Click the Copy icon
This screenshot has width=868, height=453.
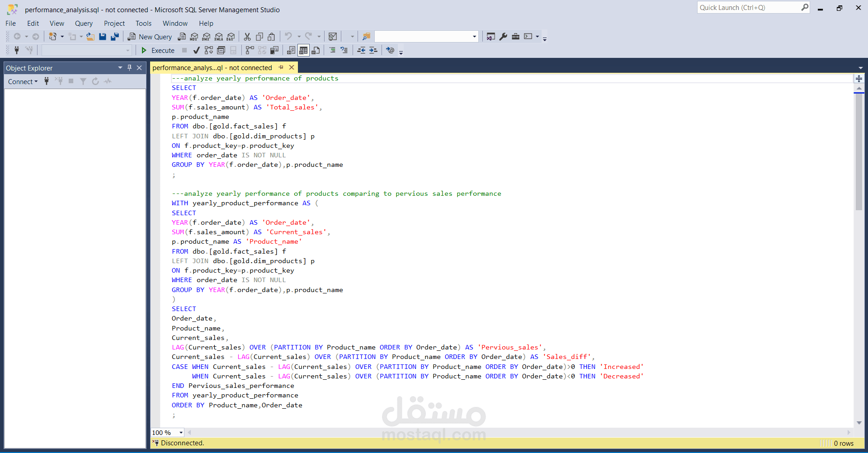point(259,37)
